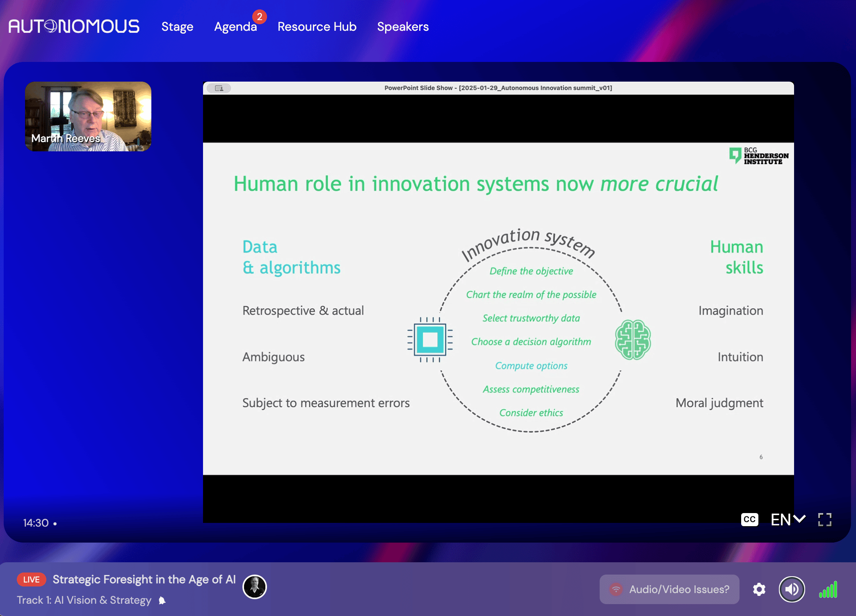856x616 pixels.
Task: Click the CC closed captions icon
Action: [750, 519]
